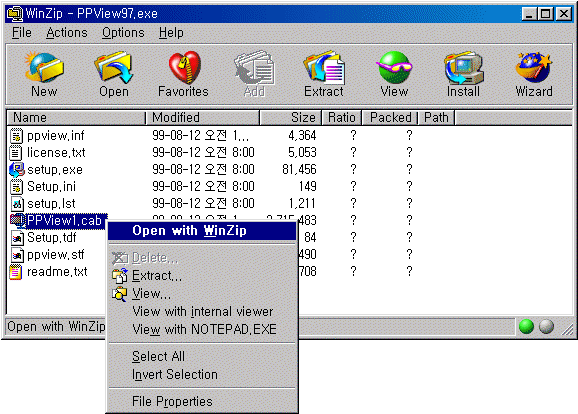
Task: Sort by the Name column header
Action: 77,118
